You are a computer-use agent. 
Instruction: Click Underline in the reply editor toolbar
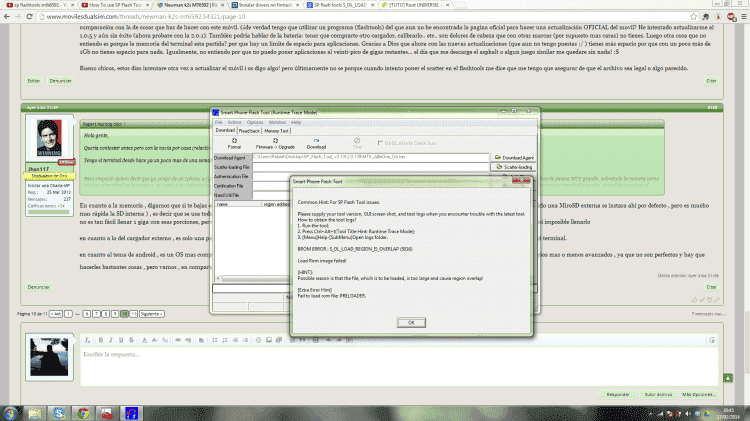tap(121, 340)
